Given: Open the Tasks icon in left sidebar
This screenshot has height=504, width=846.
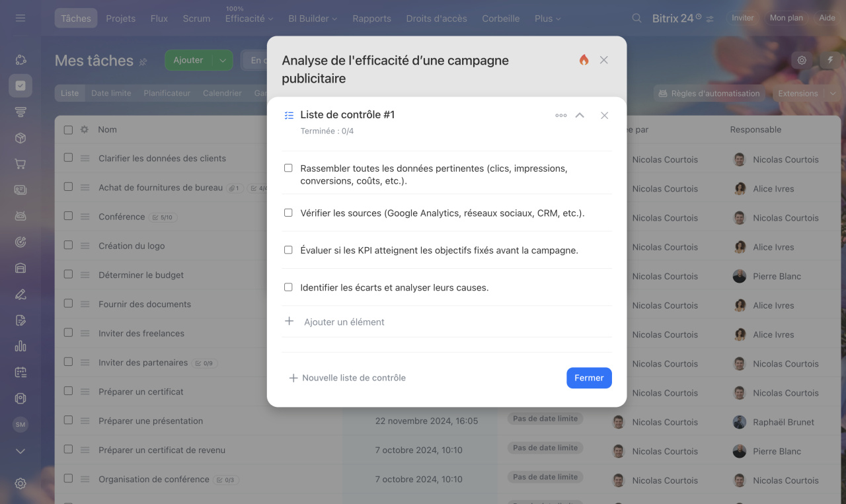Looking at the screenshot, I should [x=20, y=86].
